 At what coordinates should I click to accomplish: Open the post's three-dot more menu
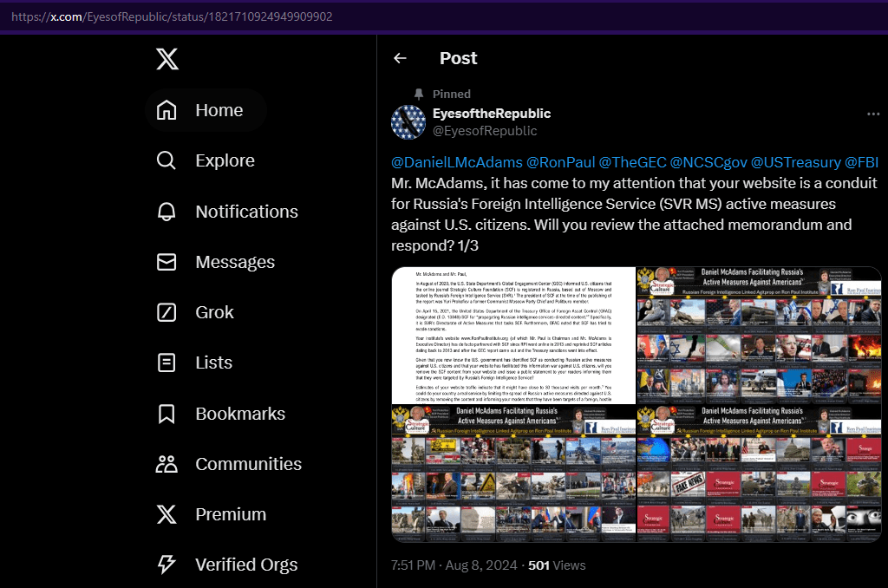coord(873,114)
